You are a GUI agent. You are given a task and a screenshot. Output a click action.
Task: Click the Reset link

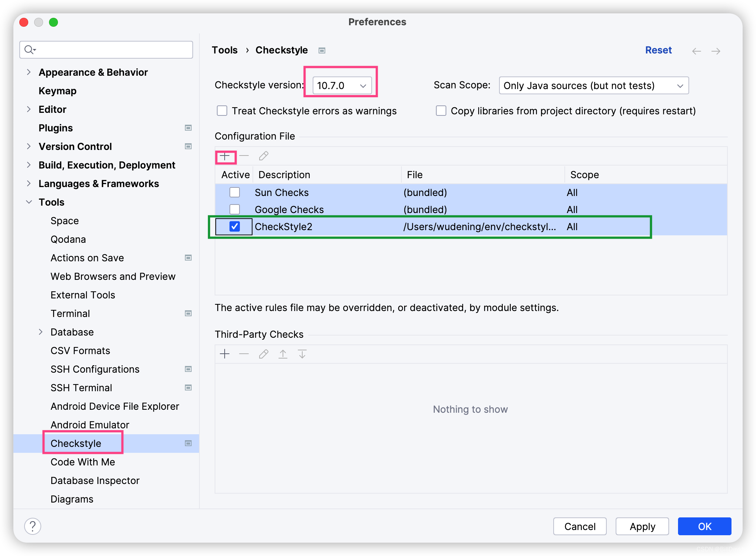(658, 50)
